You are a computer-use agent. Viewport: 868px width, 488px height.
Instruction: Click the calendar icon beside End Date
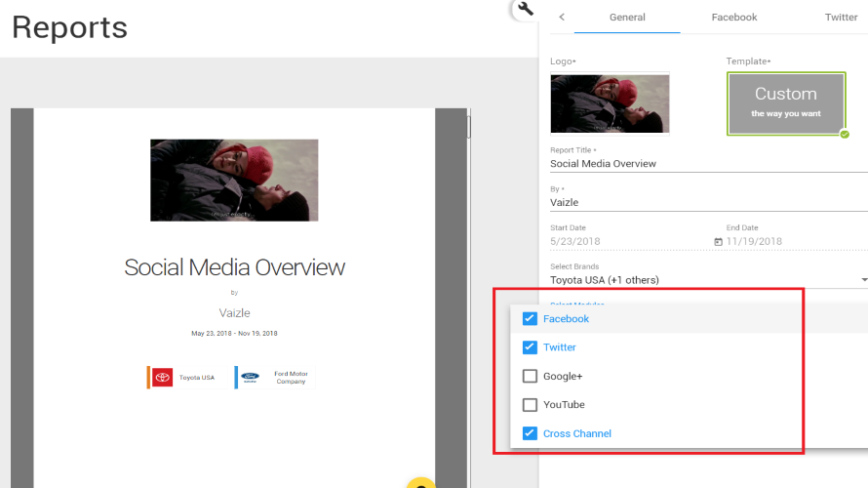pos(719,241)
